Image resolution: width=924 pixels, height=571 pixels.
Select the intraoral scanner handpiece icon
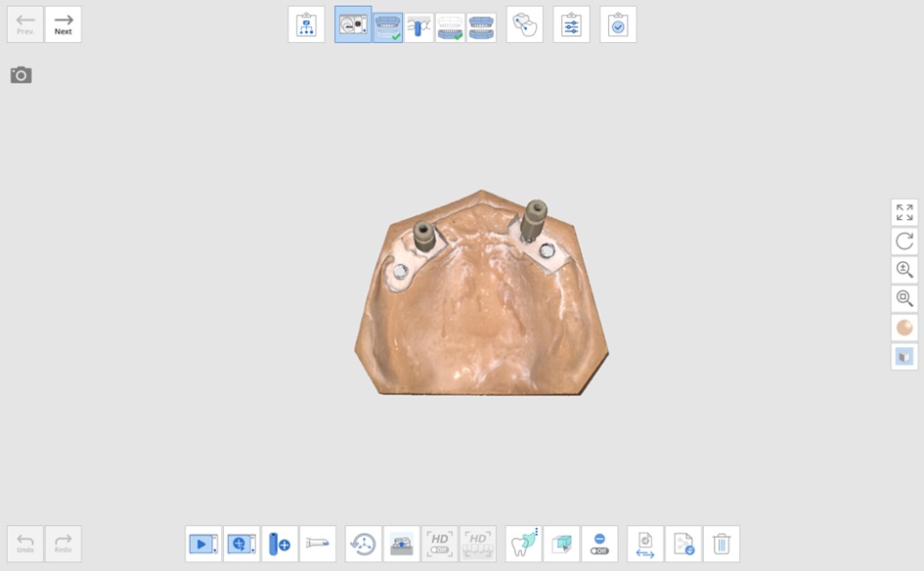click(318, 544)
